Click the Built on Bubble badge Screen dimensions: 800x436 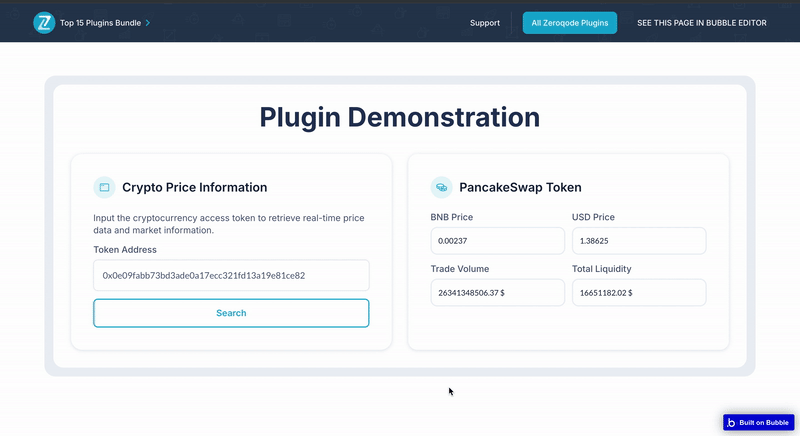point(759,422)
